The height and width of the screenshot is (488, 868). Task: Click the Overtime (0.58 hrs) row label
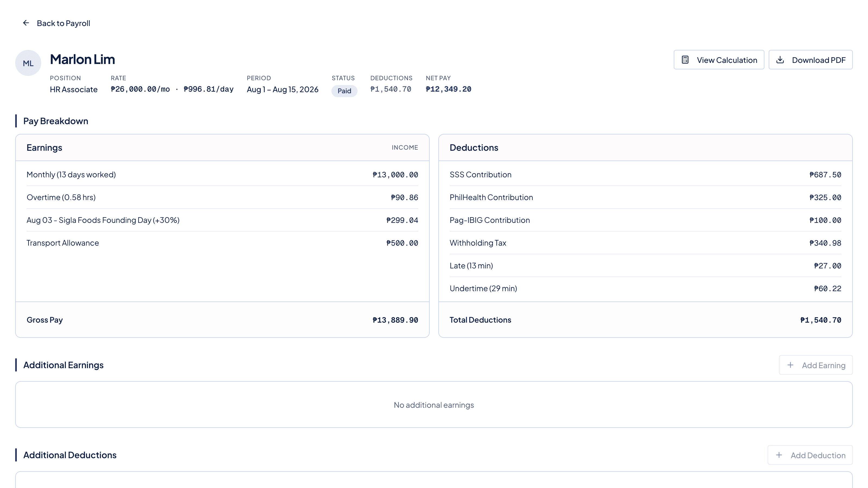pyautogui.click(x=61, y=197)
